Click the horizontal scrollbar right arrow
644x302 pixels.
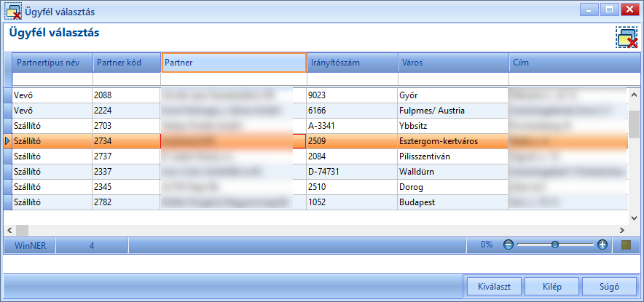click(x=622, y=230)
